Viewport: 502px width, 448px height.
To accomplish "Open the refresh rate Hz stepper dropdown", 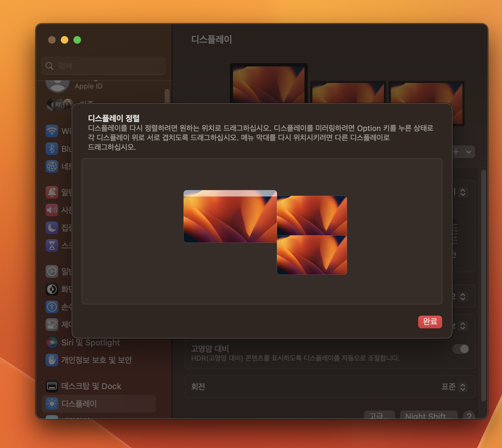I will click(463, 326).
